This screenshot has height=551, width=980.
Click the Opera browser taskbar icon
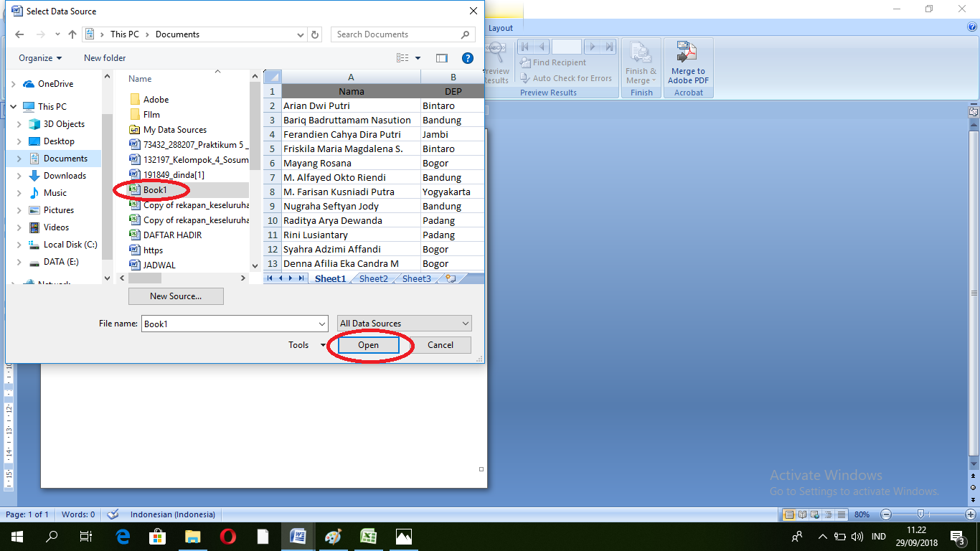click(x=228, y=536)
